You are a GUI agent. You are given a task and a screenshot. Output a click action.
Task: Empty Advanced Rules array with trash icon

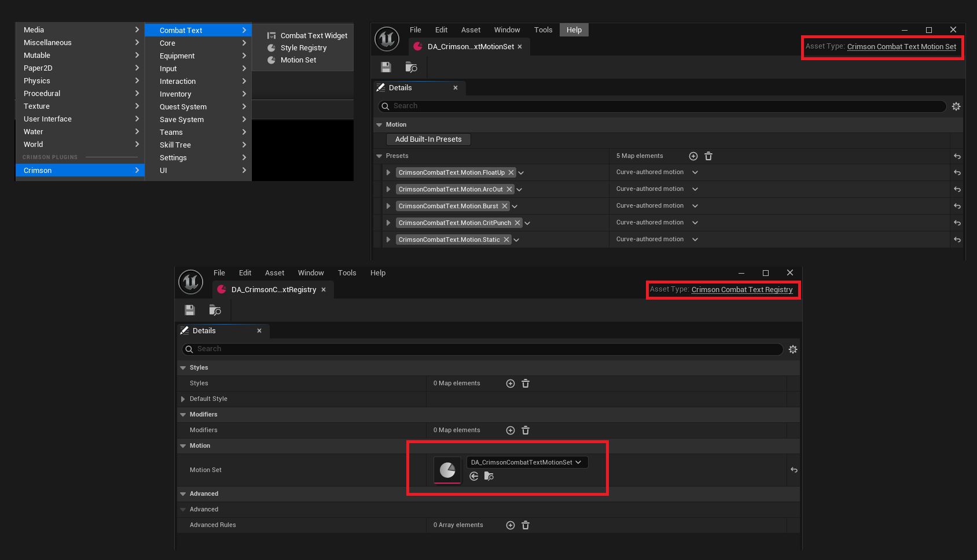click(526, 525)
